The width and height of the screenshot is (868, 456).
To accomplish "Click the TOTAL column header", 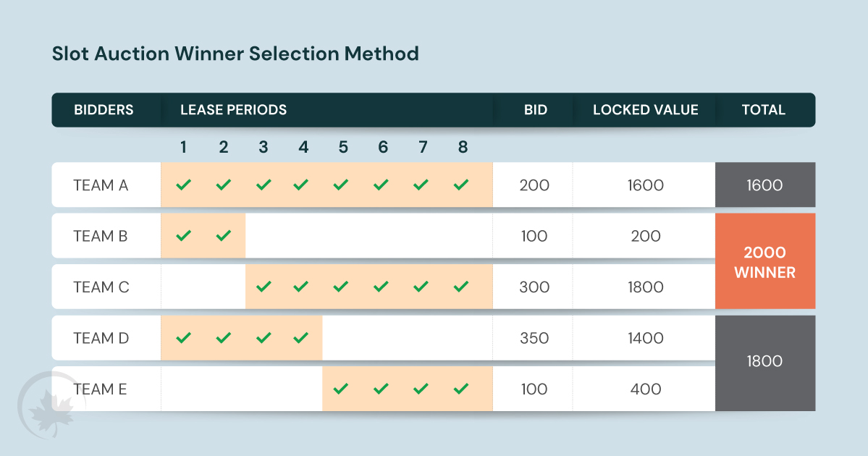I will 763,110.
